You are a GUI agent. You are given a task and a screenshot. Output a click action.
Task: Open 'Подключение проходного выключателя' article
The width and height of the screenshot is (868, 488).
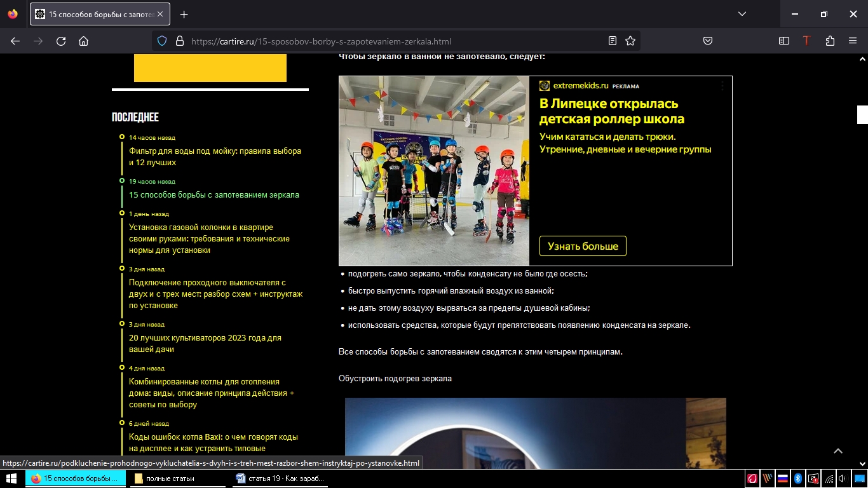[x=215, y=294]
